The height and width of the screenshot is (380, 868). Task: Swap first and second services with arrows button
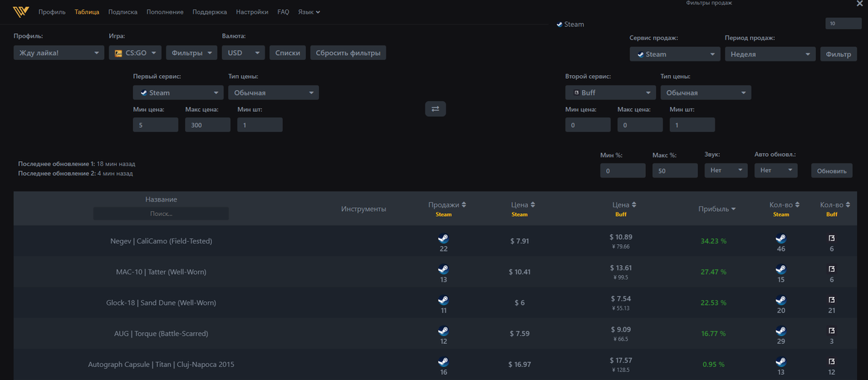pos(435,108)
